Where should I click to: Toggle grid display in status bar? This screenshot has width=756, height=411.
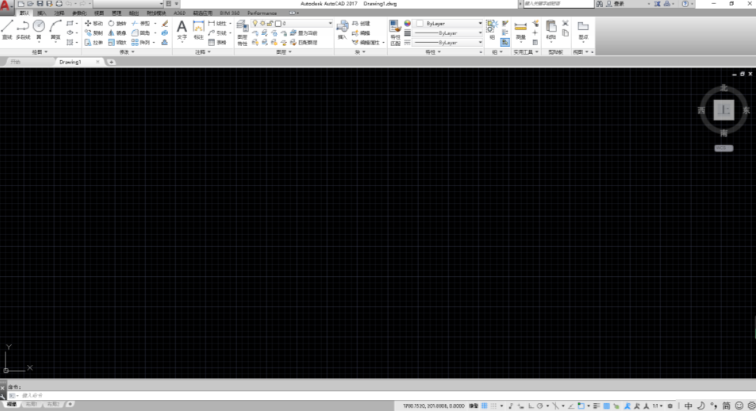pyautogui.click(x=486, y=406)
